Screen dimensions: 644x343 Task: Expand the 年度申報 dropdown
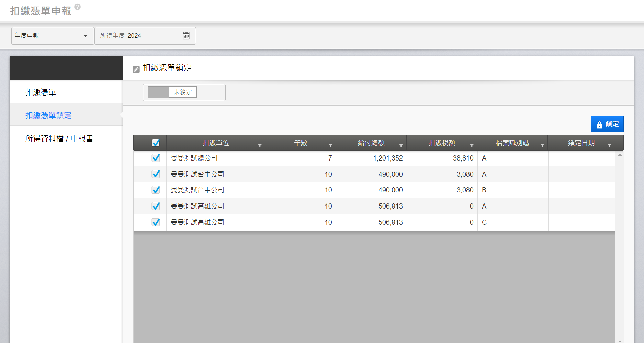point(85,36)
